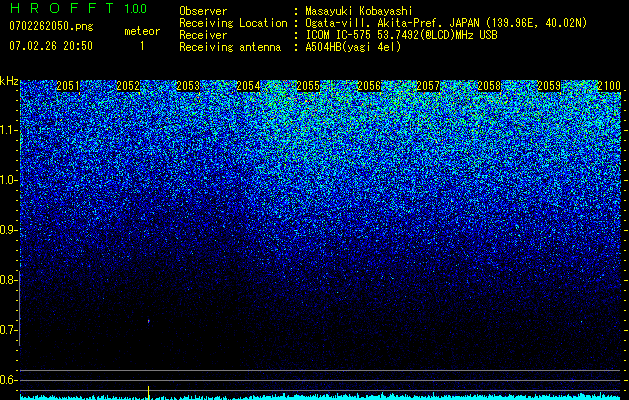Click the meteor count label
Viewport: 629px width, 400px height.
(142, 31)
